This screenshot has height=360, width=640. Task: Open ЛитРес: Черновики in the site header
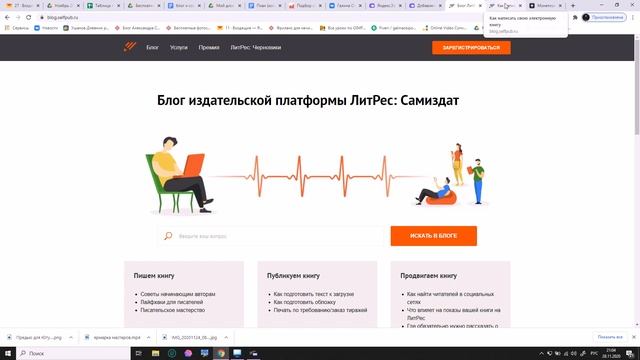click(x=256, y=47)
